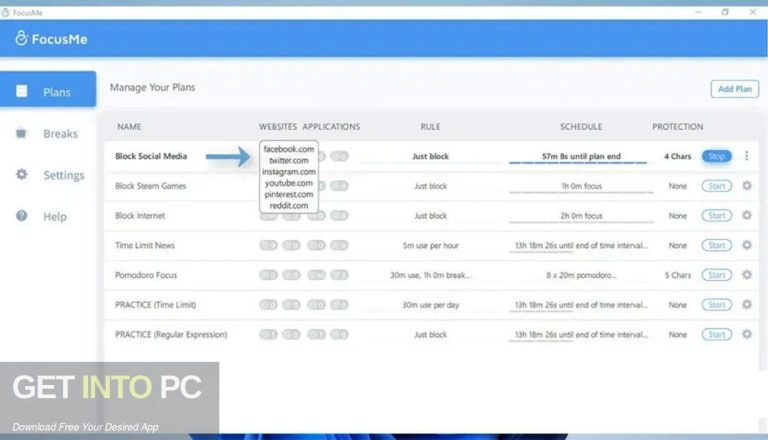
Task: Click the 4 Chars protection value
Action: pyautogui.click(x=677, y=156)
